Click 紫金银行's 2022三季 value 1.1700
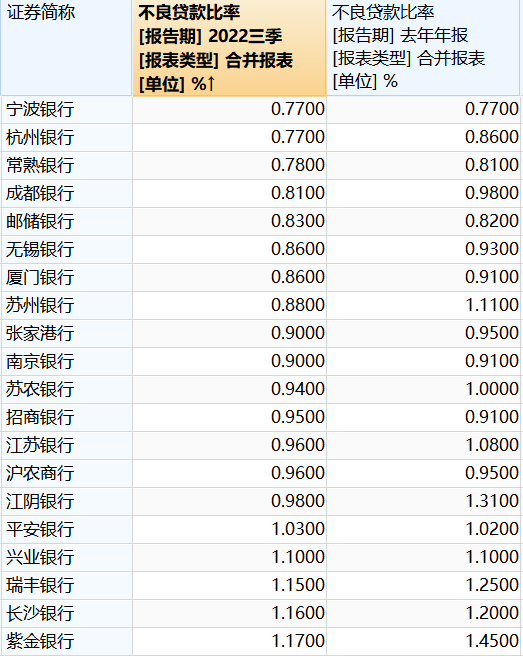The image size is (523, 656). 298,642
